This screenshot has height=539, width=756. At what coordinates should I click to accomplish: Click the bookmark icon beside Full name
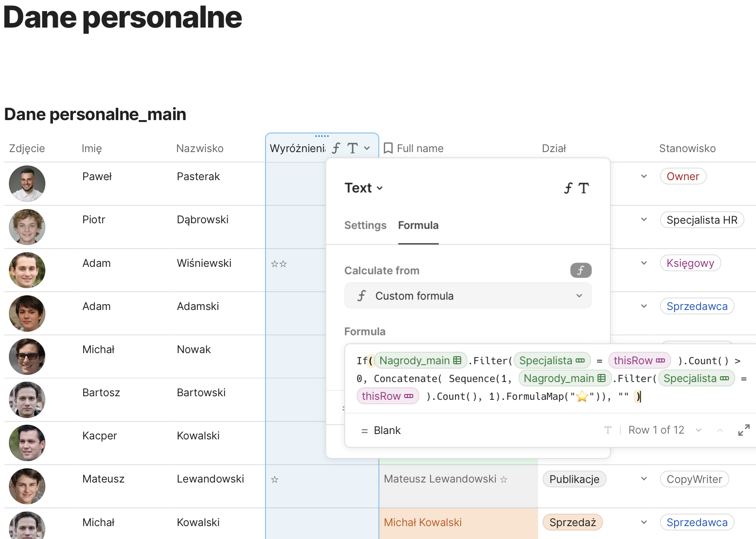(x=388, y=148)
